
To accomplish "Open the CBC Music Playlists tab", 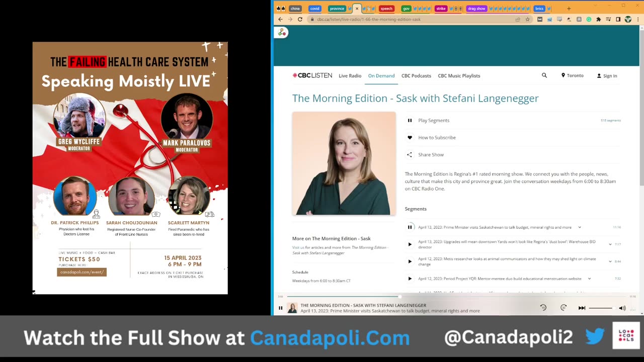I will (x=459, y=76).
